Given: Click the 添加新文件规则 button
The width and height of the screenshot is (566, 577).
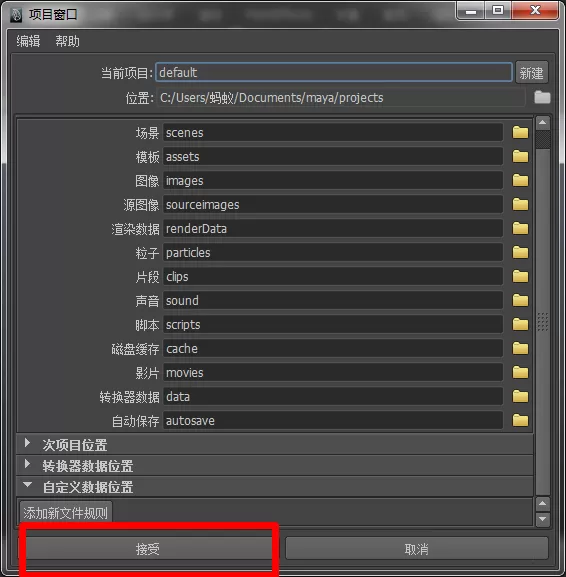Looking at the screenshot, I should point(66,513).
